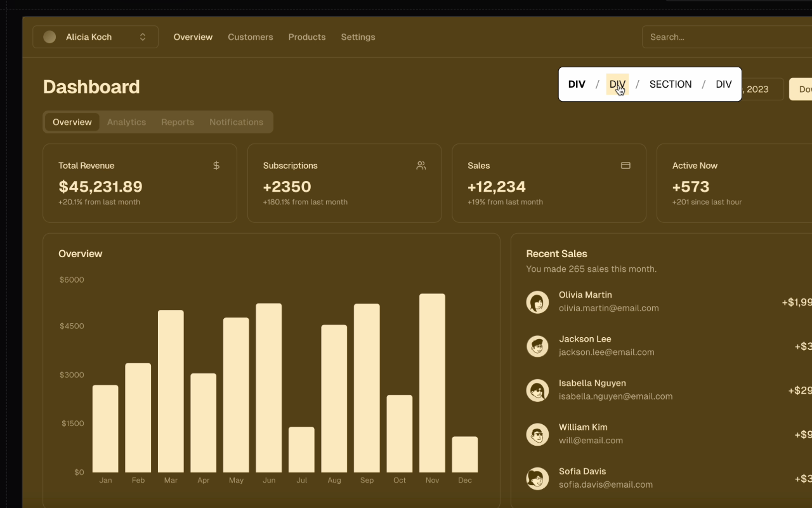Viewport: 812px width, 508px height.
Task: Click the dollar sign icon on Total Revenue card
Action: pos(216,166)
